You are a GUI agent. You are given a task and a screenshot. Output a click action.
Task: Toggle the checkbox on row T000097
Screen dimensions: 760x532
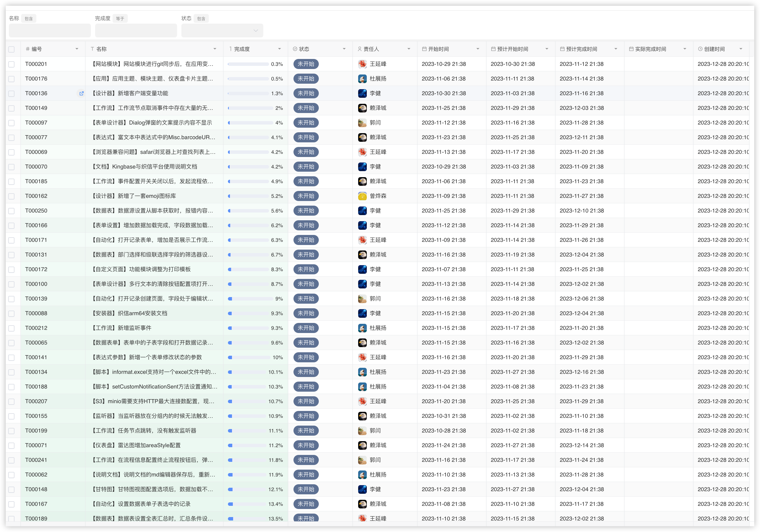[x=13, y=122]
